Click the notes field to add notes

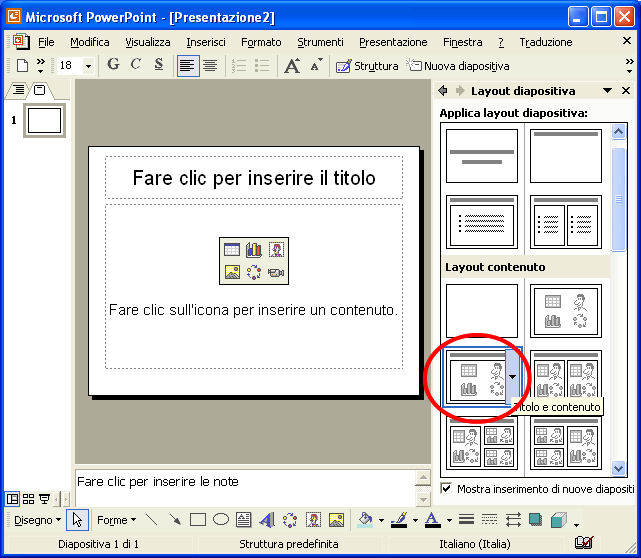pyautogui.click(x=245, y=487)
